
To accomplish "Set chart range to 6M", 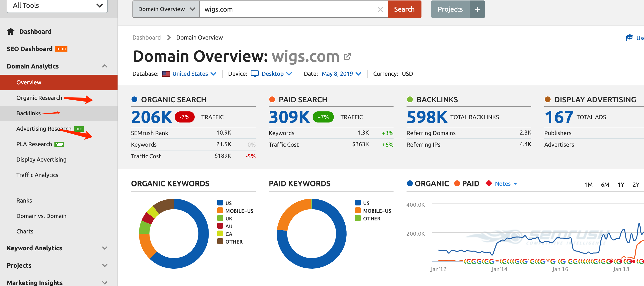I will pos(605,184).
